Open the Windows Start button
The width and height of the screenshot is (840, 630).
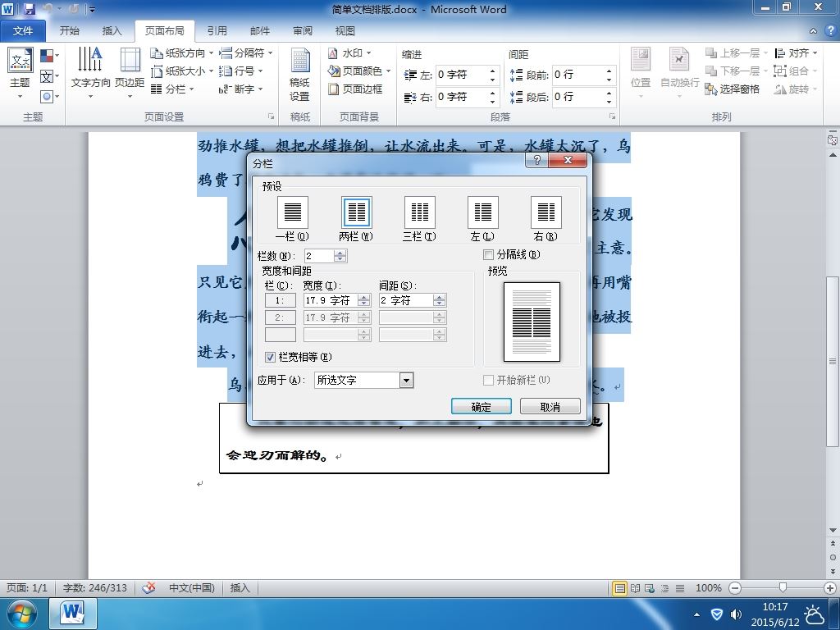coord(21,614)
